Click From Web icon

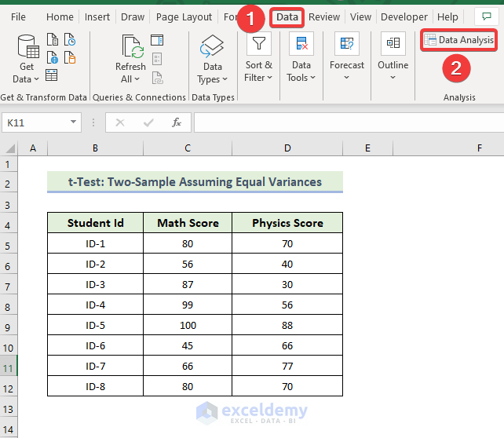[x=53, y=57]
